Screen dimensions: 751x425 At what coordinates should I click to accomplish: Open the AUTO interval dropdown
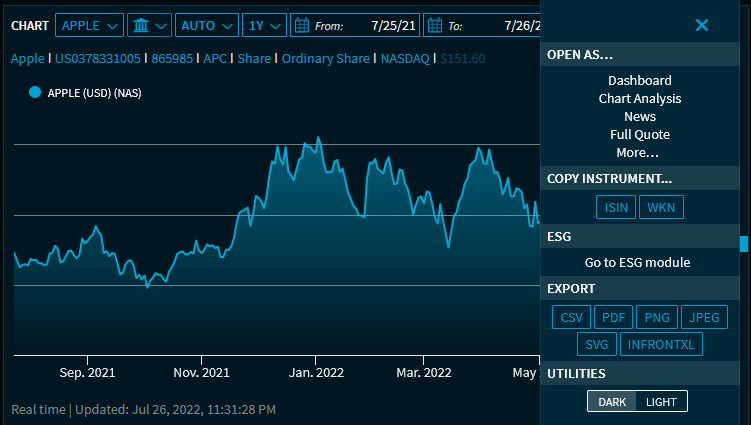[207, 25]
